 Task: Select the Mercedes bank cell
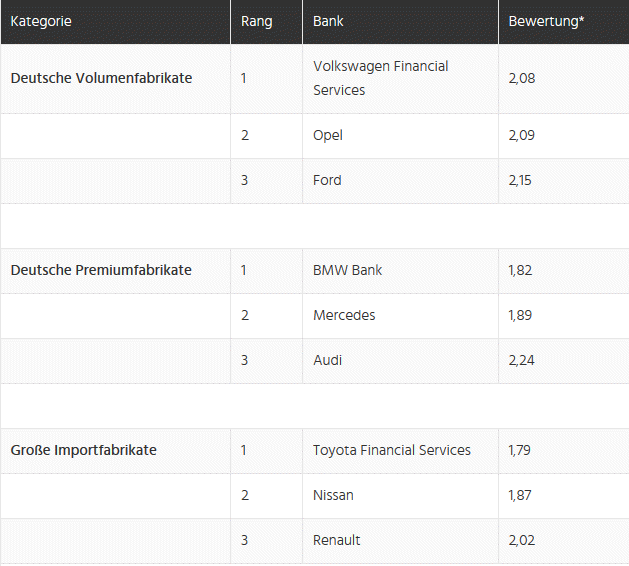click(400, 316)
